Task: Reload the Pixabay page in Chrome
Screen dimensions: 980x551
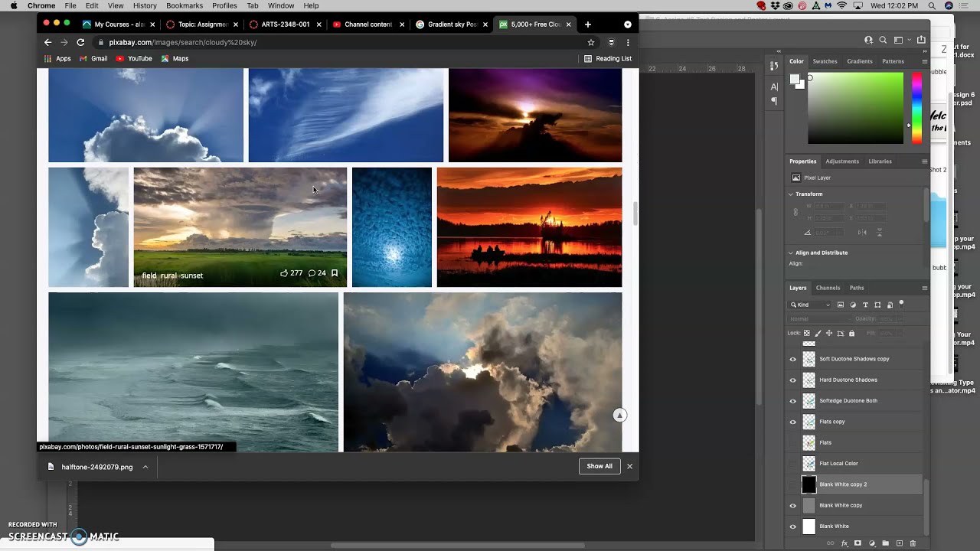Action: click(x=80, y=42)
